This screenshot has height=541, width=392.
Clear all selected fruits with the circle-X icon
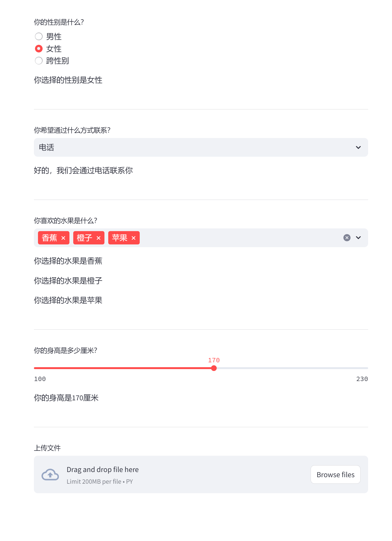click(x=347, y=238)
